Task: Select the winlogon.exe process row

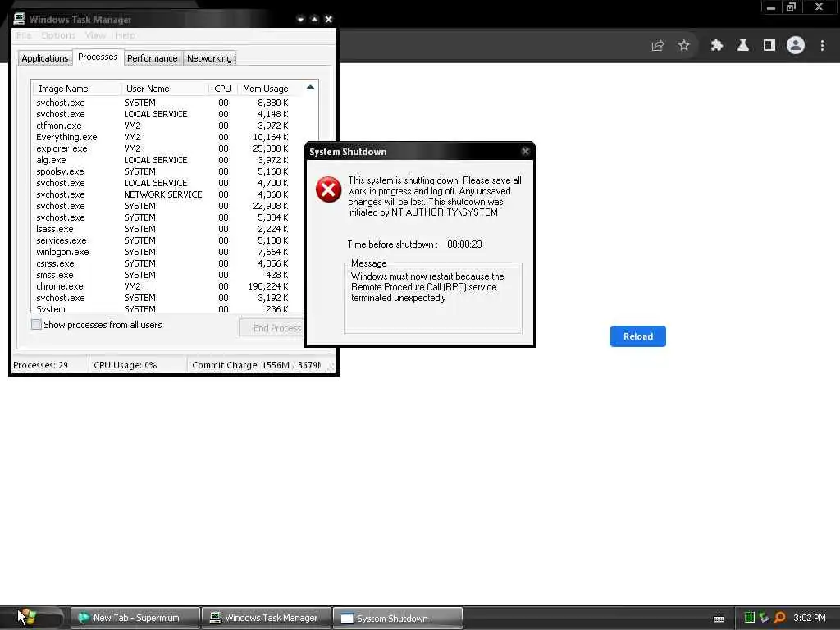Action: click(162, 252)
